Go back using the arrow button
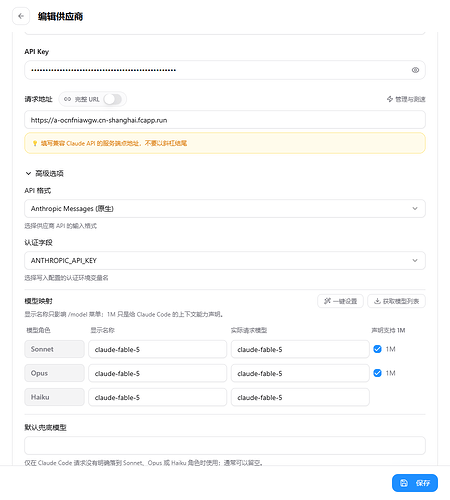This screenshot has width=450, height=500. click(21, 16)
